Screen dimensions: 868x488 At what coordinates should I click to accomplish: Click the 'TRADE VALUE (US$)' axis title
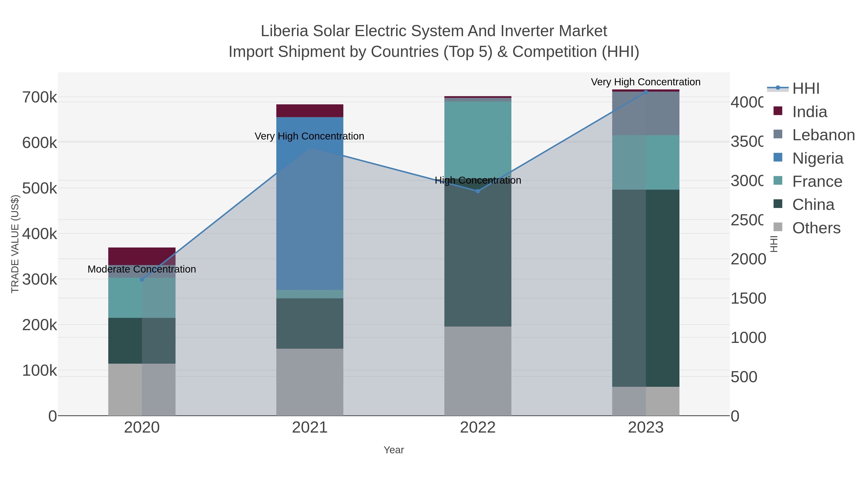[x=15, y=244]
